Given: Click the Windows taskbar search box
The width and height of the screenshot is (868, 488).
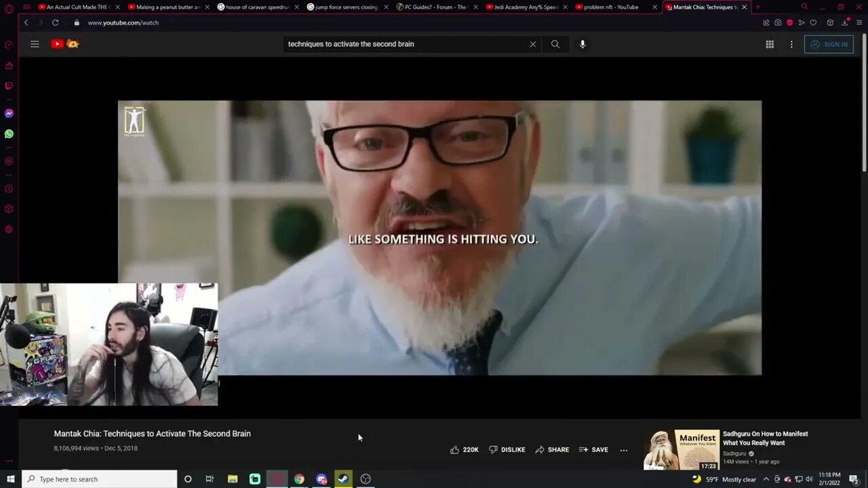Looking at the screenshot, I should click(x=99, y=479).
